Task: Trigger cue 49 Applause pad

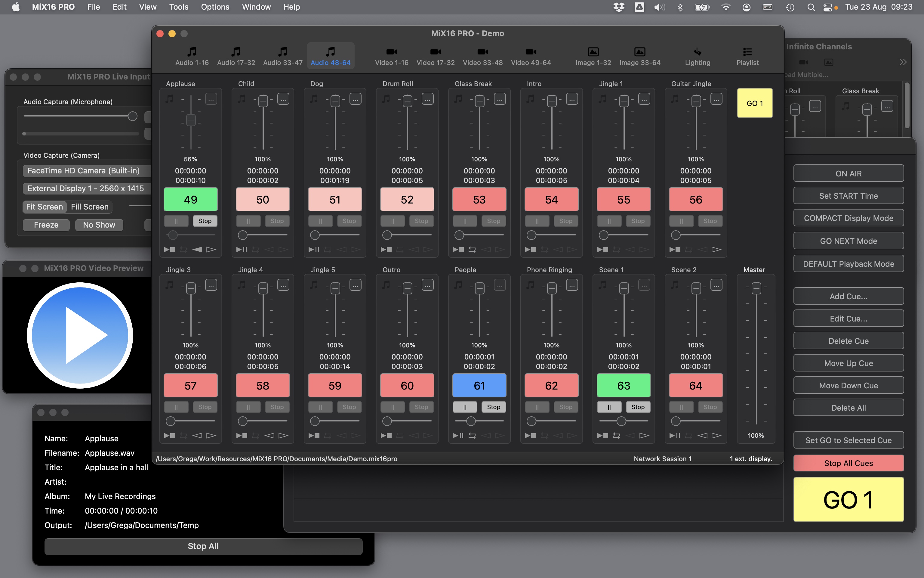Action: click(x=190, y=199)
